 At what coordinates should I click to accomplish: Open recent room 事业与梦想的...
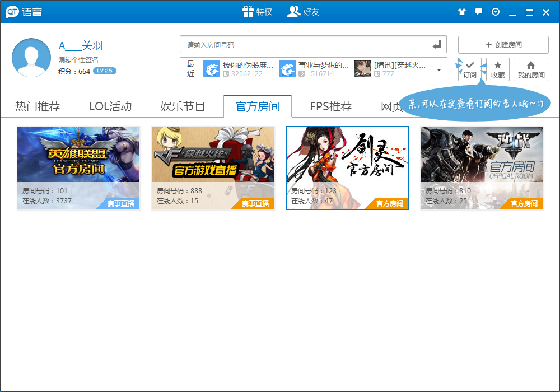[324, 65]
